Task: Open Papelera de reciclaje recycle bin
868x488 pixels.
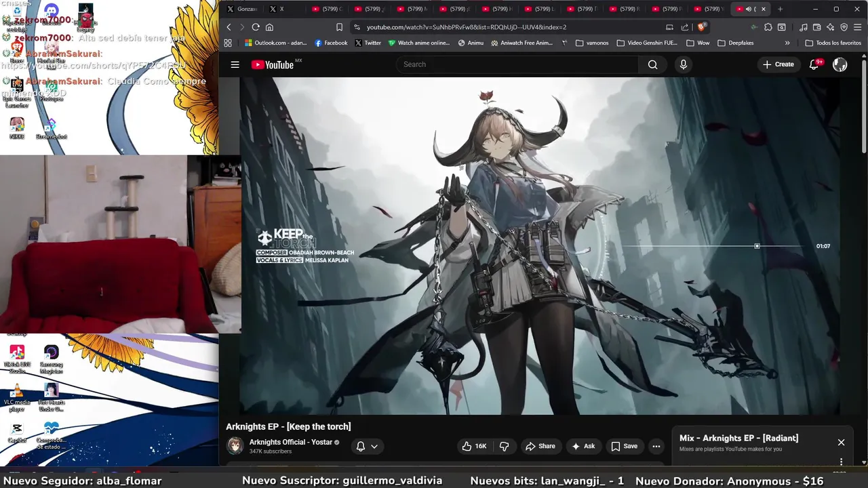Action: click(x=17, y=19)
